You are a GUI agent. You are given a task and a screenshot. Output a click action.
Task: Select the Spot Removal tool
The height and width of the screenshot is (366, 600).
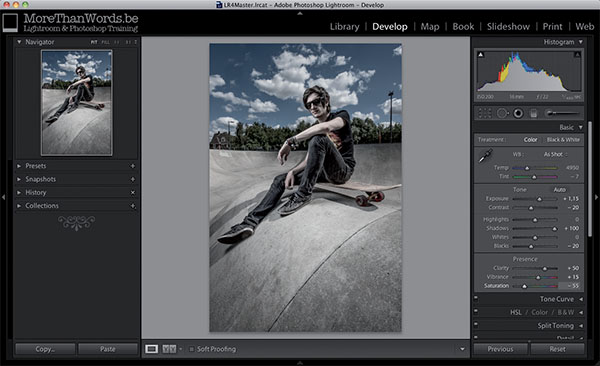click(x=502, y=113)
